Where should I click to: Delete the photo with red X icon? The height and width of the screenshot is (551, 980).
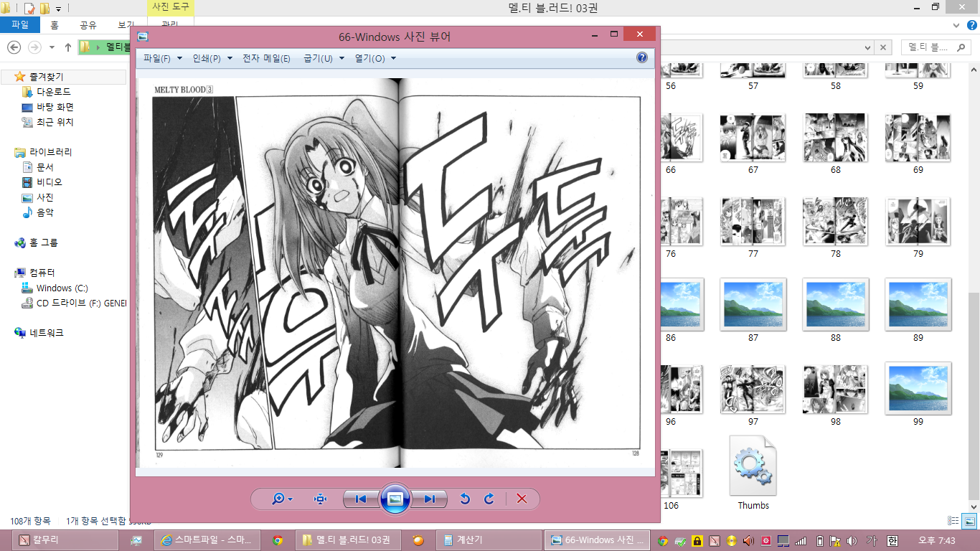[522, 499]
